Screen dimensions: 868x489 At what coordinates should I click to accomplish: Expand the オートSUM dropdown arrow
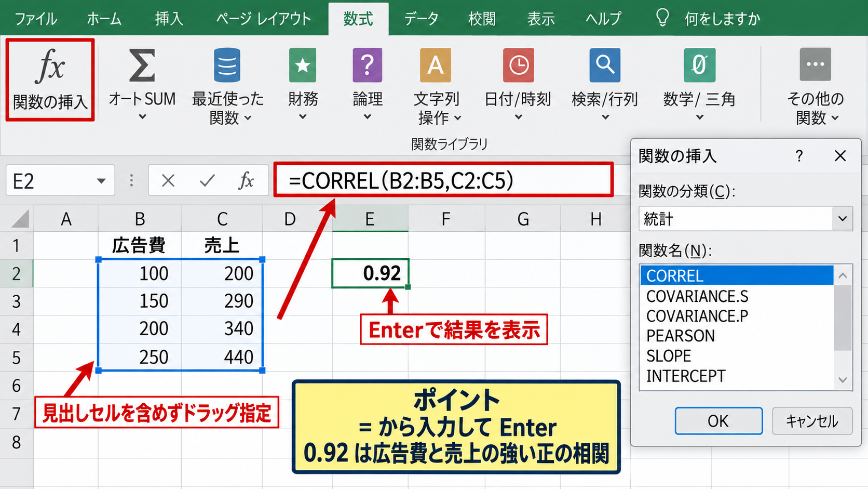coord(142,117)
